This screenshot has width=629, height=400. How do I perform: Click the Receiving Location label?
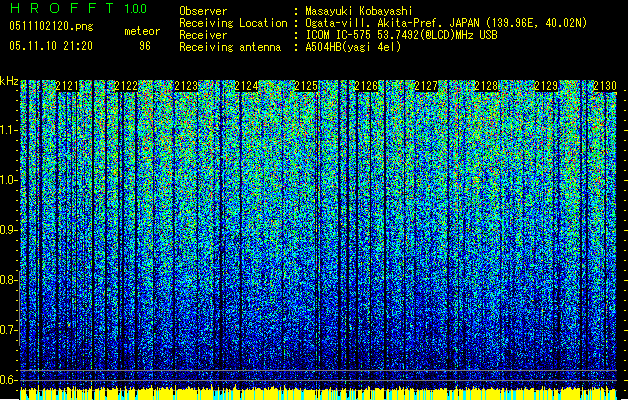(x=233, y=23)
